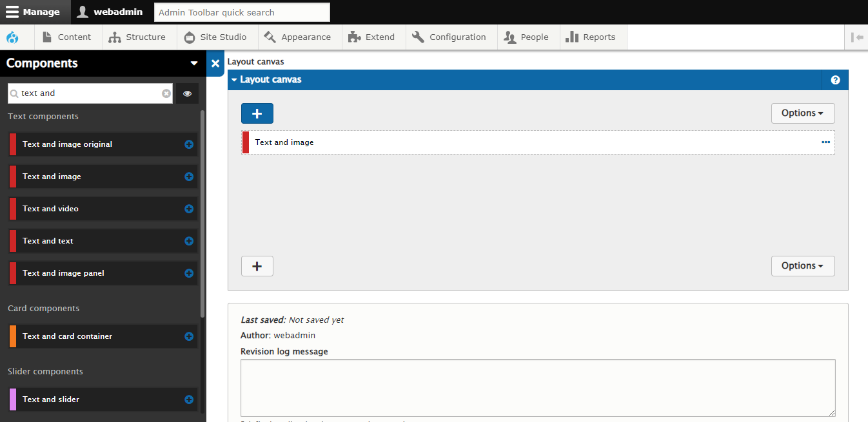The image size is (868, 422).
Task: Expand the Components panel dropdown arrow
Action: click(194, 63)
